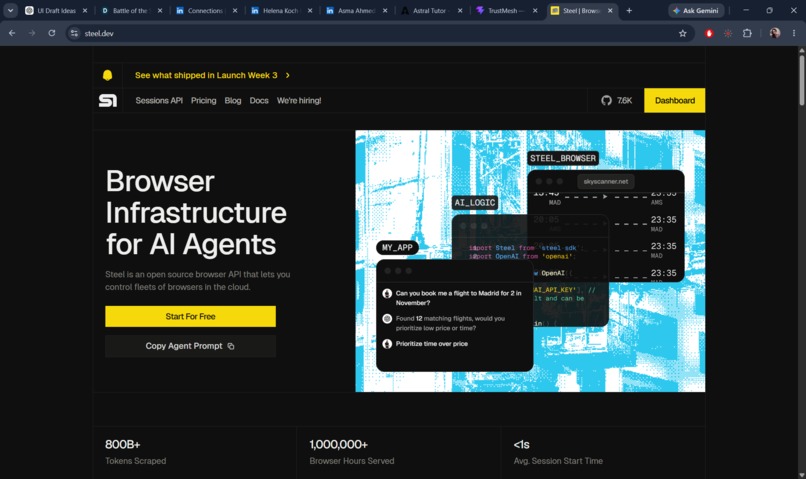806x479 pixels.
Task: Click 'Prioritize time over price' chat message
Action: [431, 344]
